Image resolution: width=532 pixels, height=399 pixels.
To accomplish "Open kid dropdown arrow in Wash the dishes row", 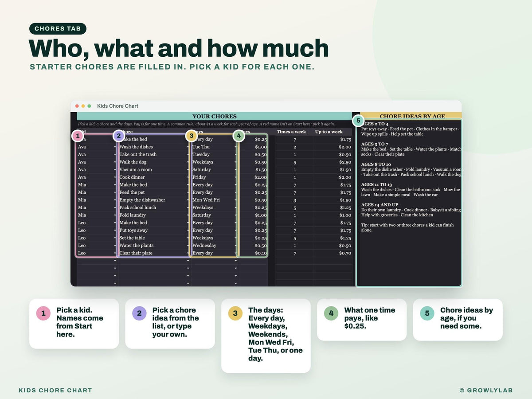I will pos(115,147).
